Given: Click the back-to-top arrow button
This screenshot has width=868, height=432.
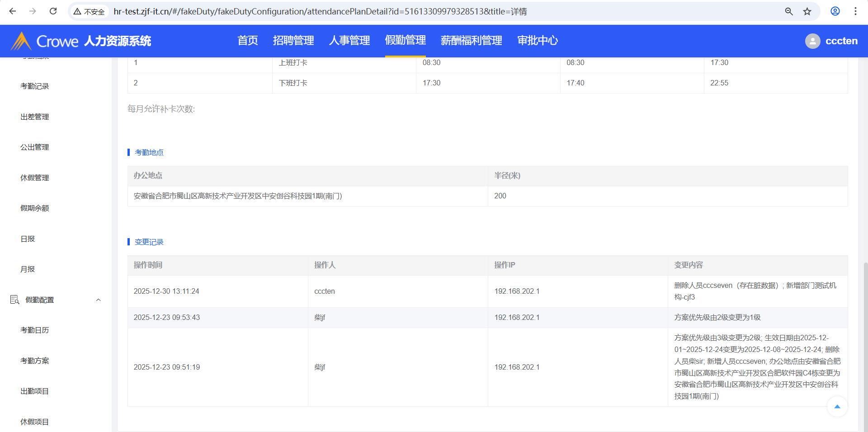Looking at the screenshot, I should (x=837, y=407).
